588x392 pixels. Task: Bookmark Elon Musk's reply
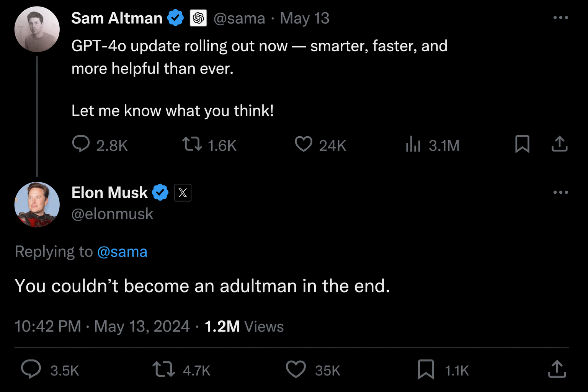tap(426, 369)
